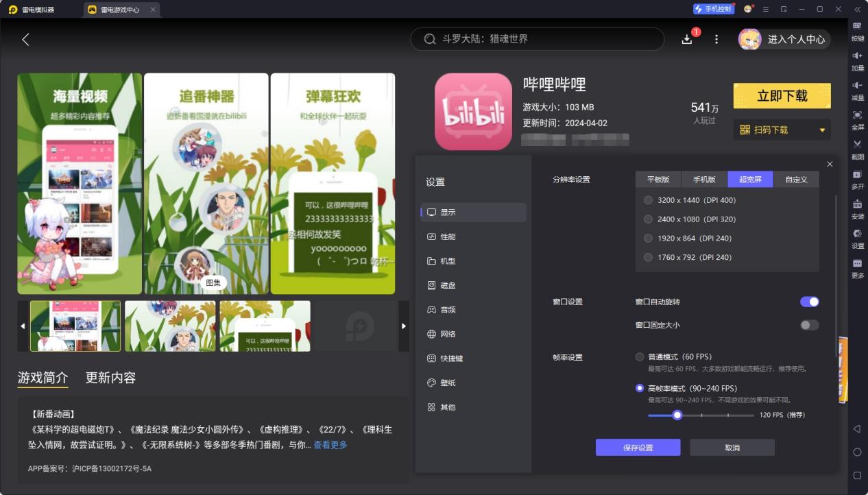This screenshot has width=868, height=495.
Task: Open the title bar hamburger menu
Action: pyautogui.click(x=766, y=9)
